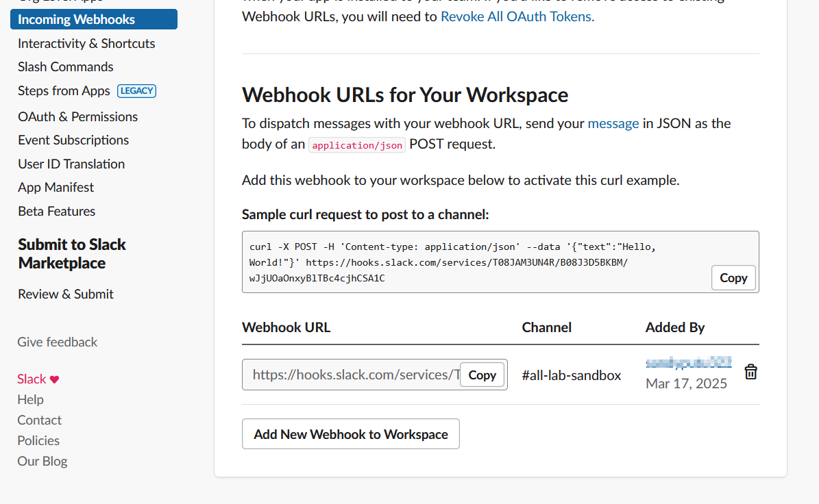Copy the webhook URL

482,375
